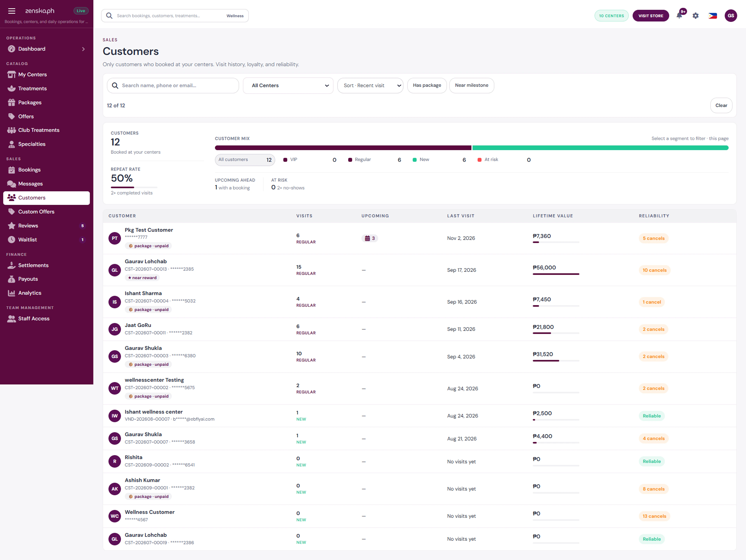Click the Payouts money bag icon
746x560 pixels.
pyautogui.click(x=11, y=279)
